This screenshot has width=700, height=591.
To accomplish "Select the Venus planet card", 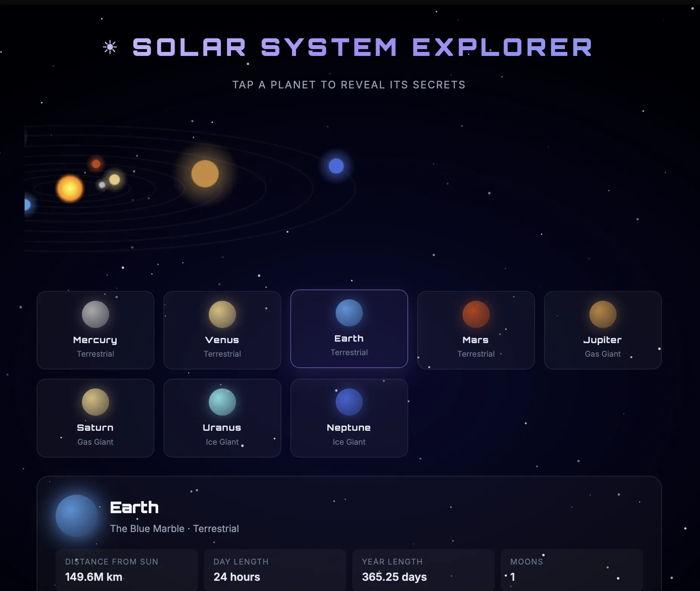I will pyautogui.click(x=222, y=330).
